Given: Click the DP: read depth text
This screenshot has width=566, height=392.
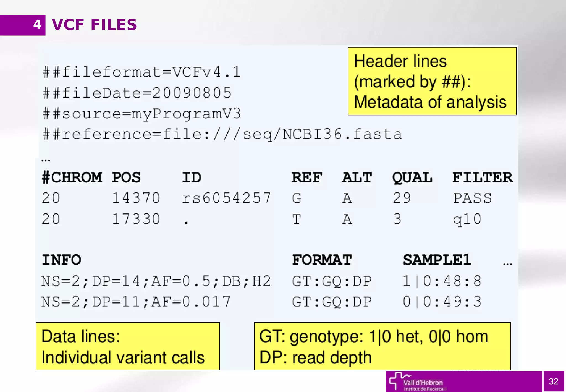Looking at the screenshot, I should click(315, 358).
